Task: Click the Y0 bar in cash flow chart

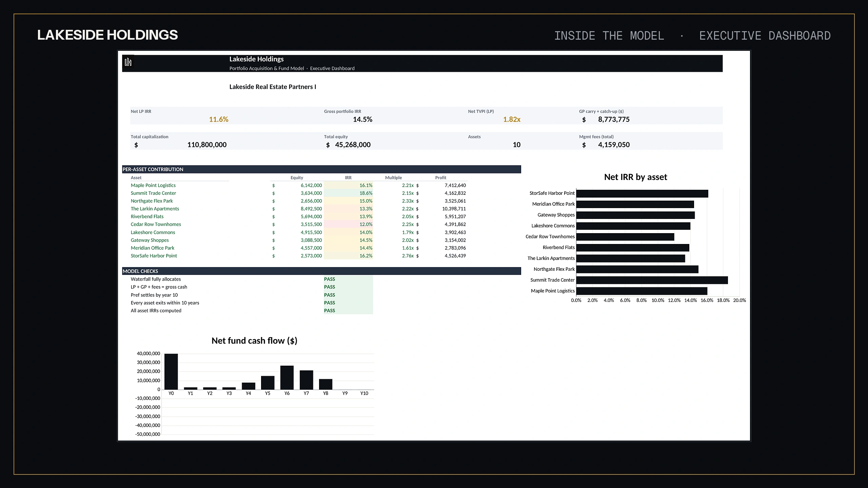Action: tap(171, 372)
